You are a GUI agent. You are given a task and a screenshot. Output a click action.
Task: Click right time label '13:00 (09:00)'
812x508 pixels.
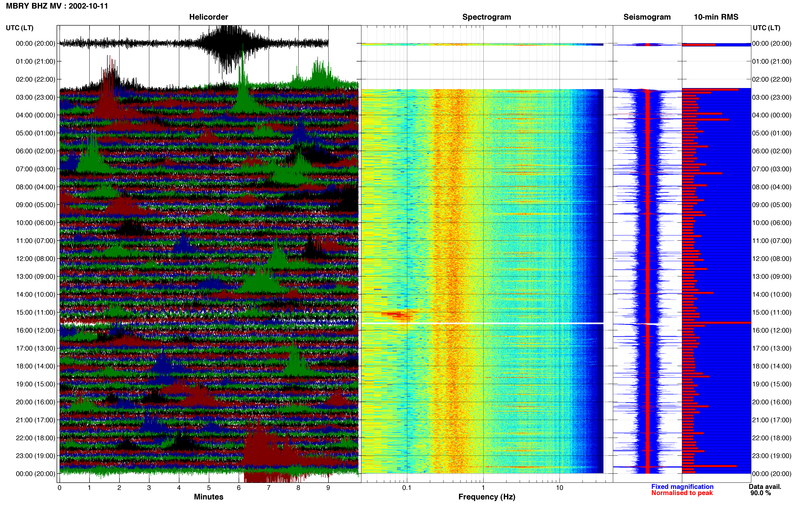click(x=772, y=277)
